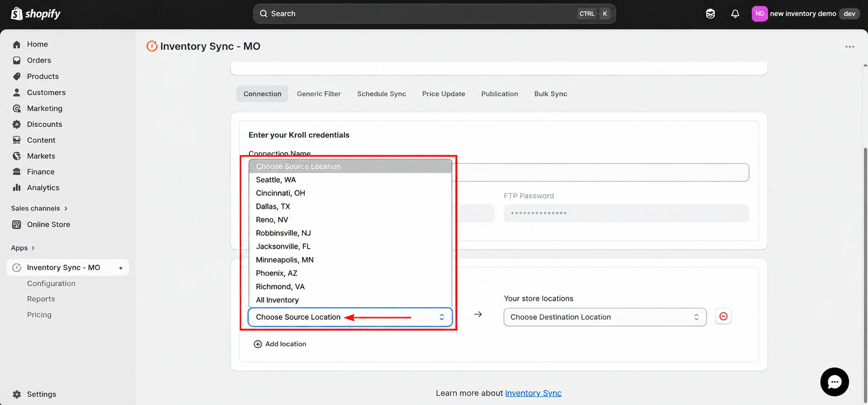Switch to Price Update tab

point(443,94)
